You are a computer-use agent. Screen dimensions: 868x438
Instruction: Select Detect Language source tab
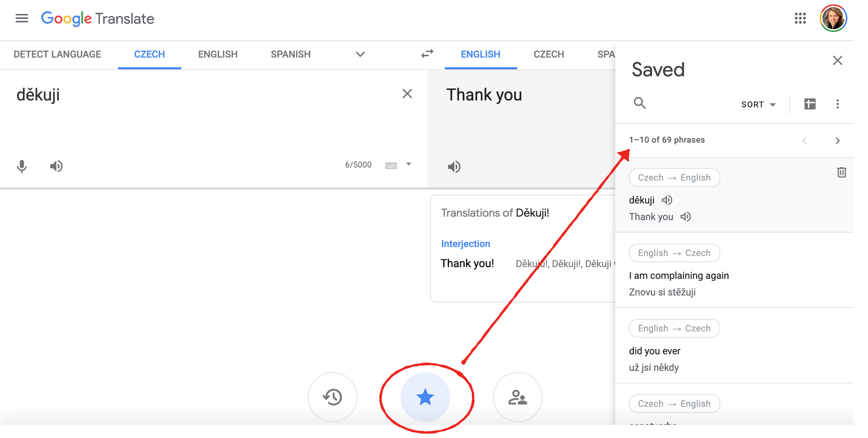point(57,54)
